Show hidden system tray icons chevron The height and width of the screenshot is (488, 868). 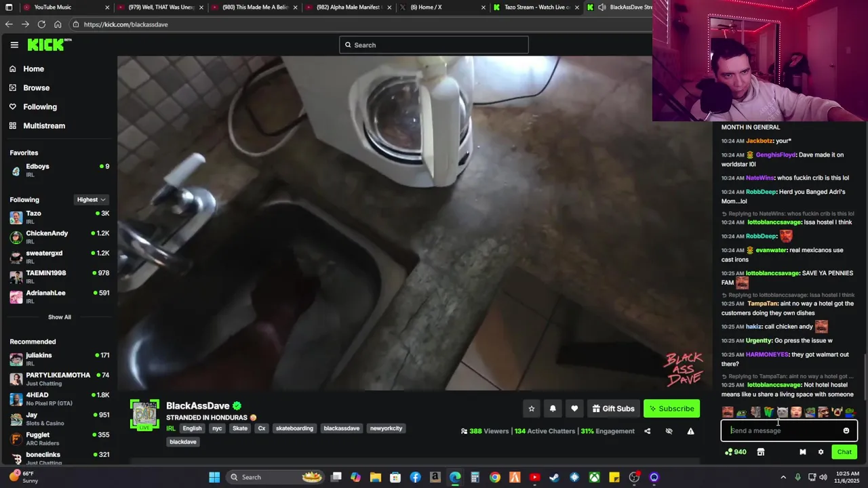click(783, 477)
